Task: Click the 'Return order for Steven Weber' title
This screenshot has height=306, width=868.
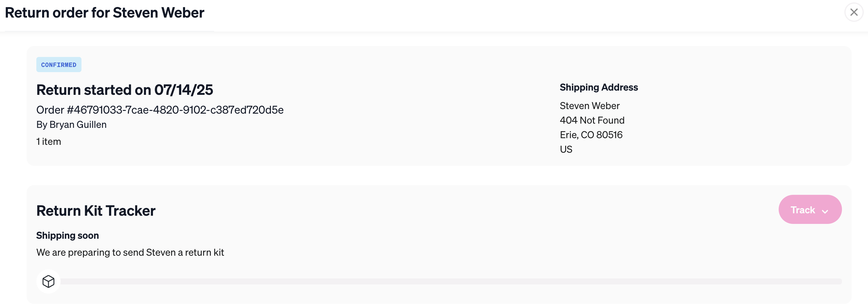Action: (x=104, y=13)
